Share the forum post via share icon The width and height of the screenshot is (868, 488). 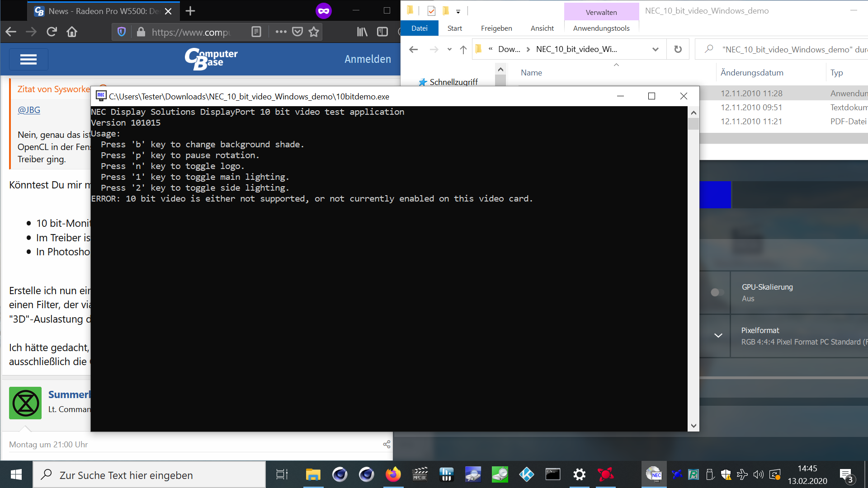pos(387,444)
